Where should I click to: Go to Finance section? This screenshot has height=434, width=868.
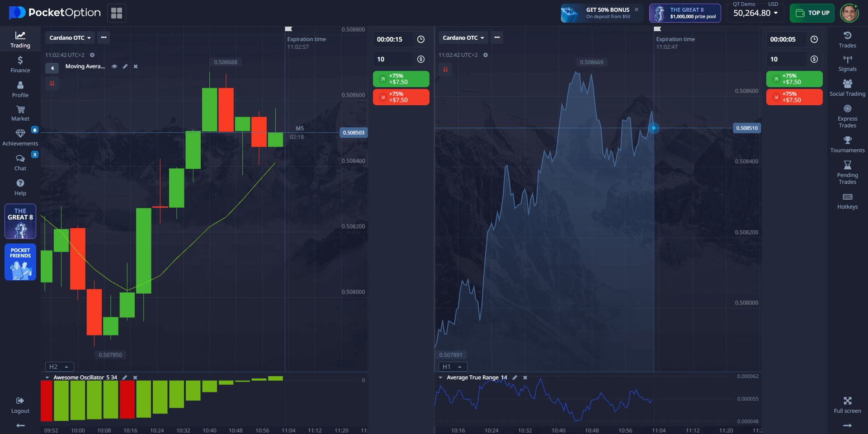(x=20, y=64)
